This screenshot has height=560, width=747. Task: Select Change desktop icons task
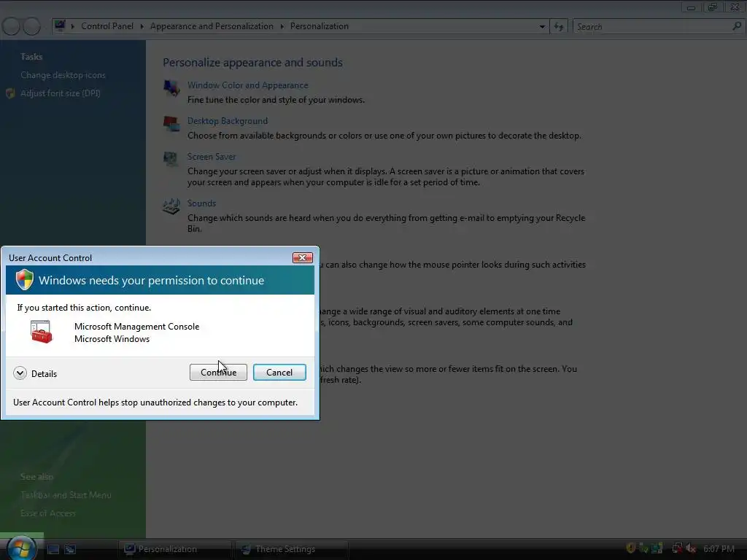[63, 75]
